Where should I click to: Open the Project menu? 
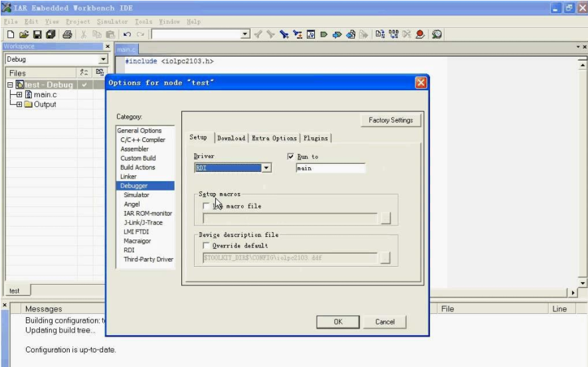tap(78, 22)
